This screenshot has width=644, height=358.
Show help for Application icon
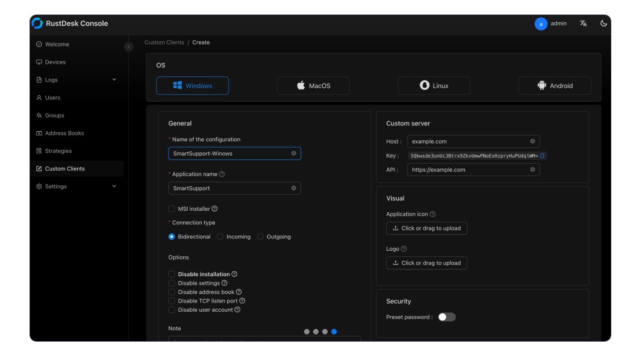(x=433, y=214)
